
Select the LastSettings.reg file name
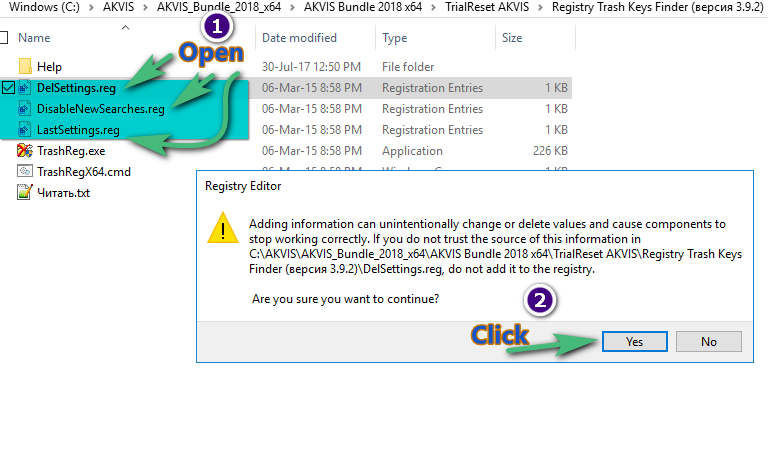click(x=78, y=130)
